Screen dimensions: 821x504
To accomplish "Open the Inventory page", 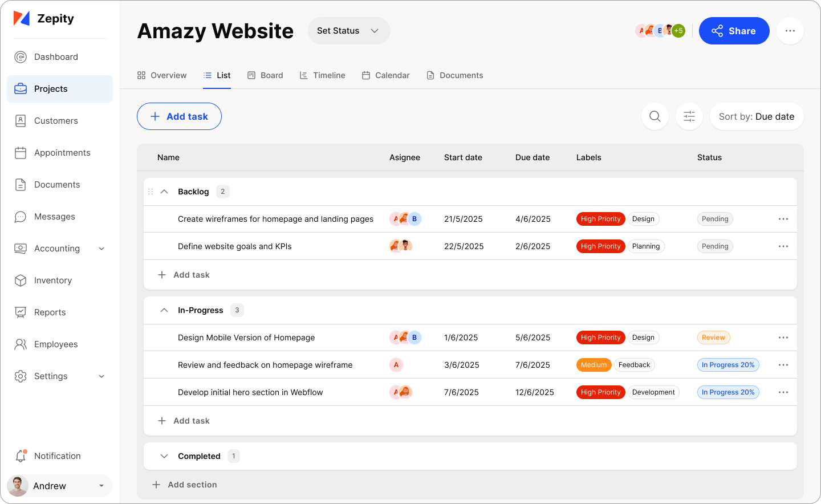I will click(53, 280).
